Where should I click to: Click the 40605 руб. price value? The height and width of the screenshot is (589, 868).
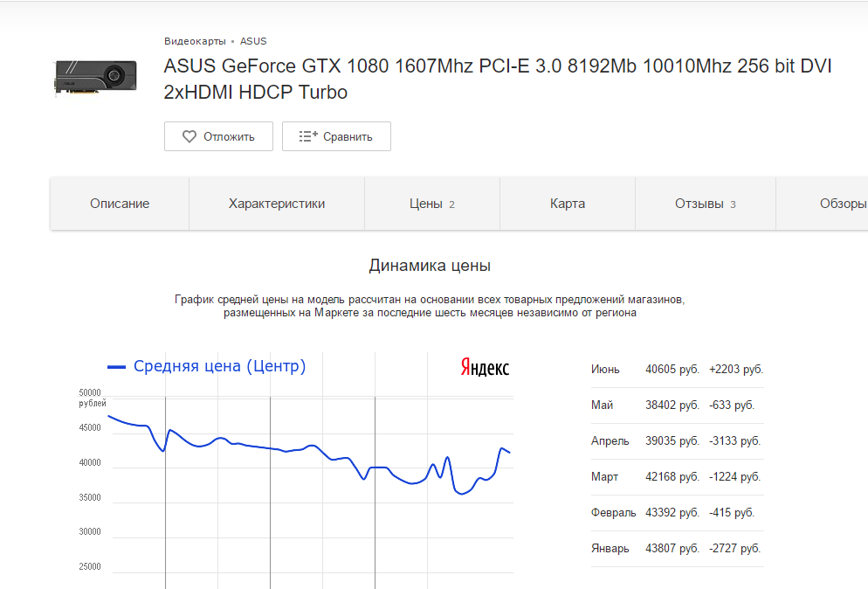click(x=672, y=369)
